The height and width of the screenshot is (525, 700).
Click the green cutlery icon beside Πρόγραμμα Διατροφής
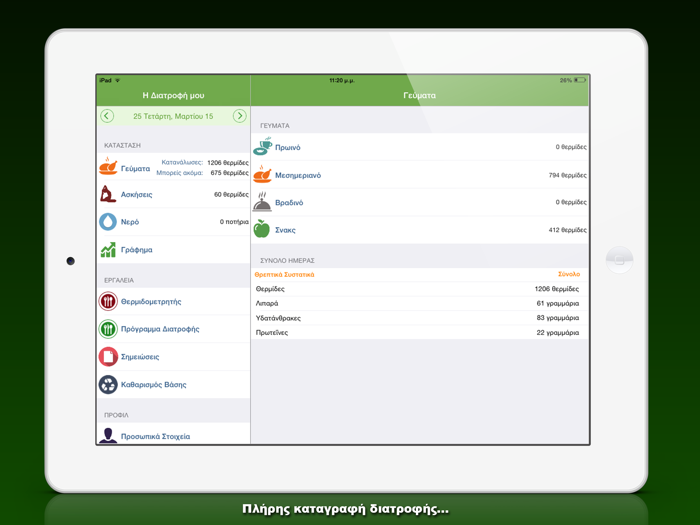coord(108,329)
